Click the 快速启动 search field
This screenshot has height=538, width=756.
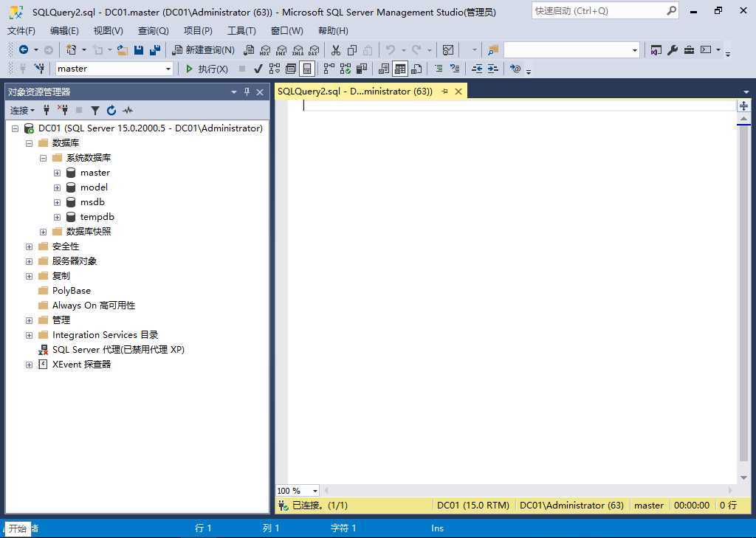605,10
